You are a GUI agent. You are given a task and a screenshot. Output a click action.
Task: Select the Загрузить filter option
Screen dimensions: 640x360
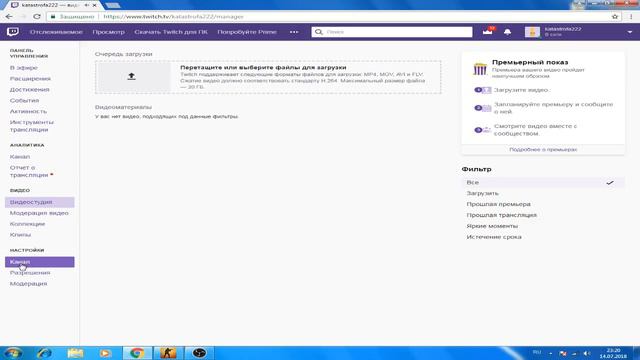482,193
